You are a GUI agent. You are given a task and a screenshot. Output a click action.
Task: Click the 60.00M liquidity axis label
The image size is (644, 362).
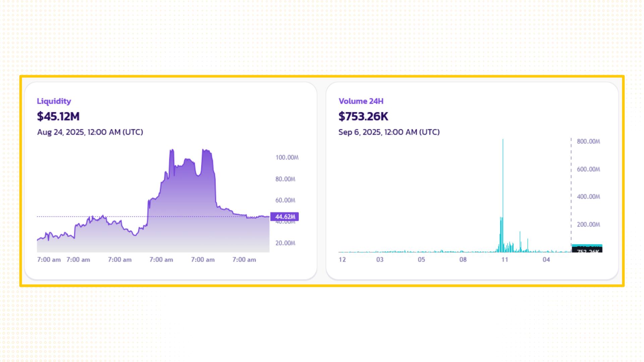[x=285, y=200]
